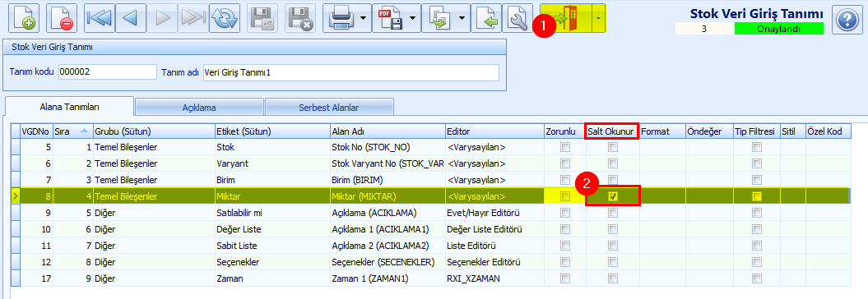Open the copy document dropdown arrow
Image resolution: width=868 pixels, height=299 pixels.
[x=462, y=18]
